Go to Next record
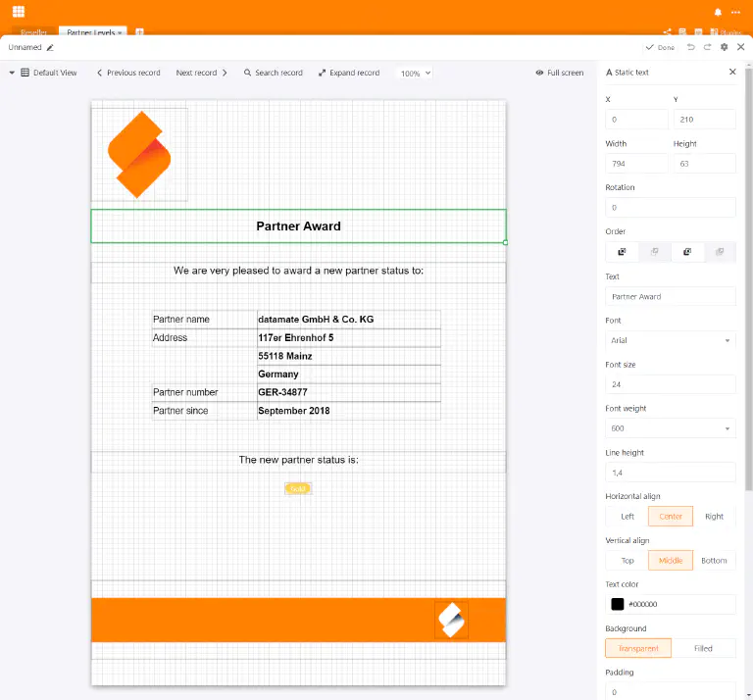Viewport: 753px width, 700px height. click(x=201, y=73)
